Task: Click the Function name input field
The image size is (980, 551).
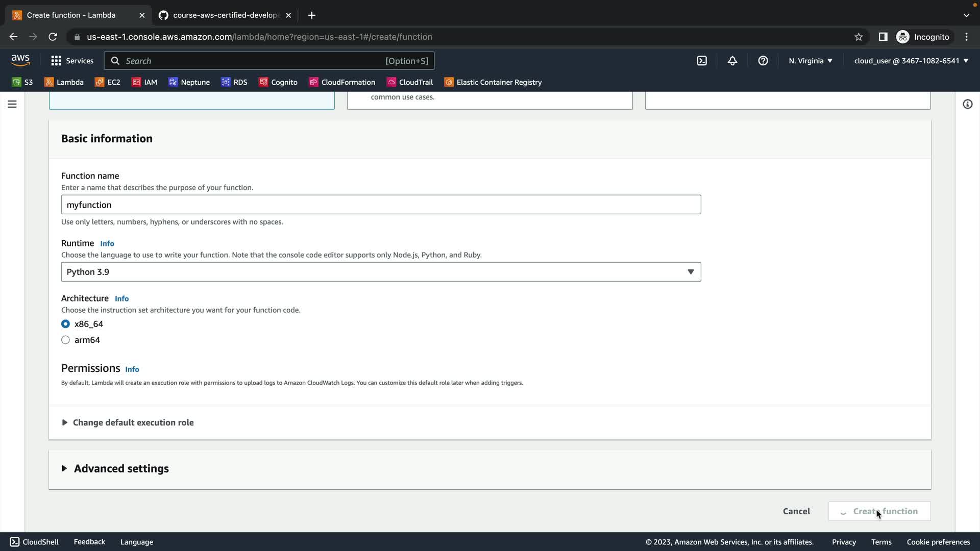Action: pos(381,205)
